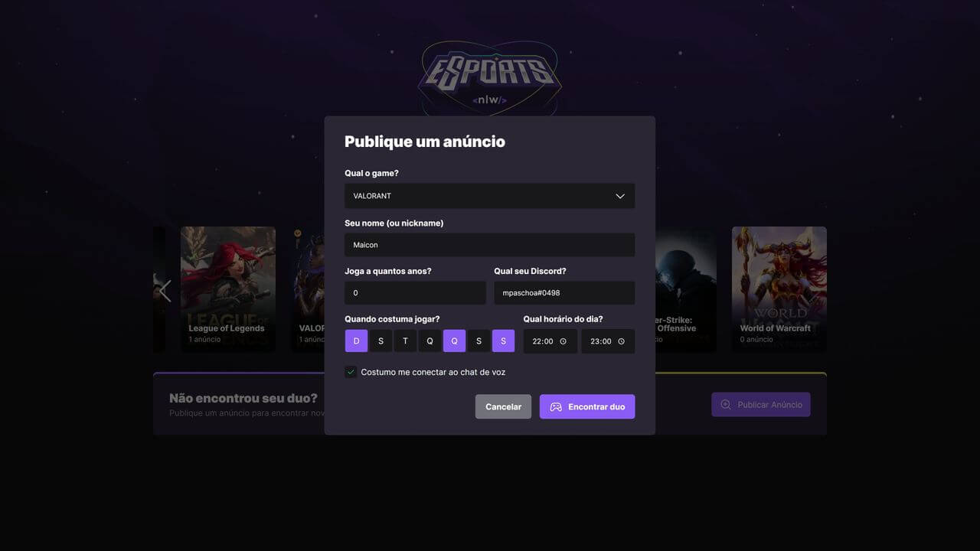
Task: Click the Cancelar button
Action: [x=503, y=407]
